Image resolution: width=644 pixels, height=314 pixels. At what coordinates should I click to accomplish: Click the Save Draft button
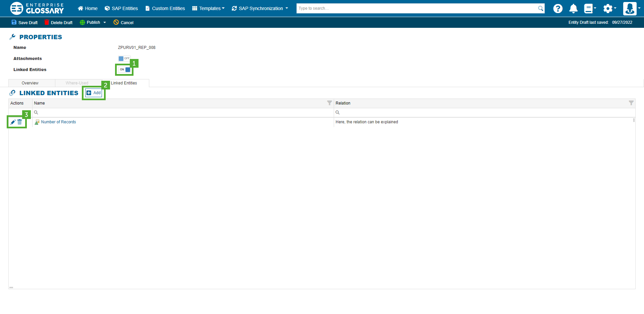(x=25, y=22)
